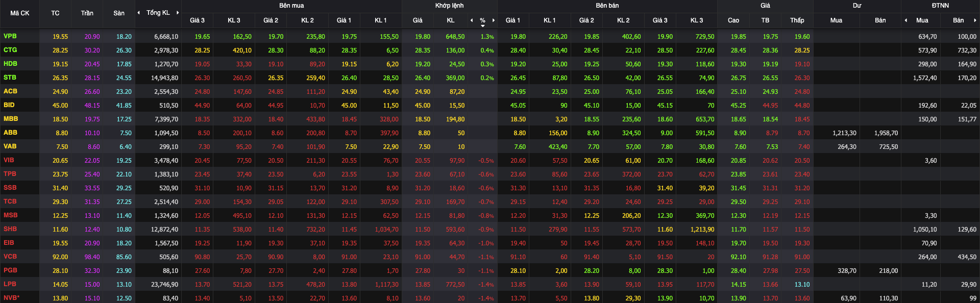This screenshot has height=303, width=980.
Task: Click STB total volume 14,943,80
Action: click(165, 78)
